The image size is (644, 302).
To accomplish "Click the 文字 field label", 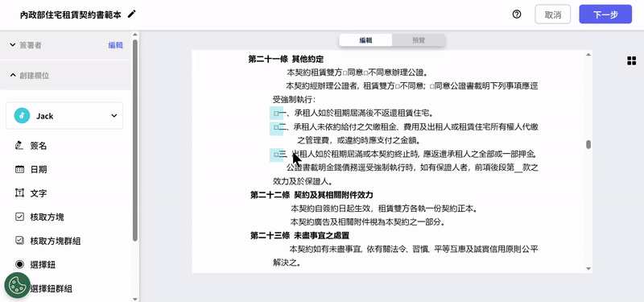I will pos(38,193).
